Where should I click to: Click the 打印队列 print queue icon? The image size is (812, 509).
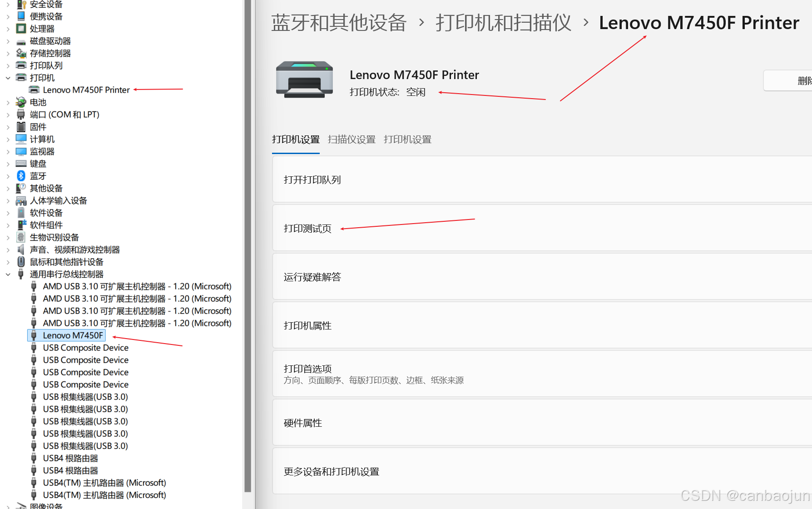click(x=21, y=65)
